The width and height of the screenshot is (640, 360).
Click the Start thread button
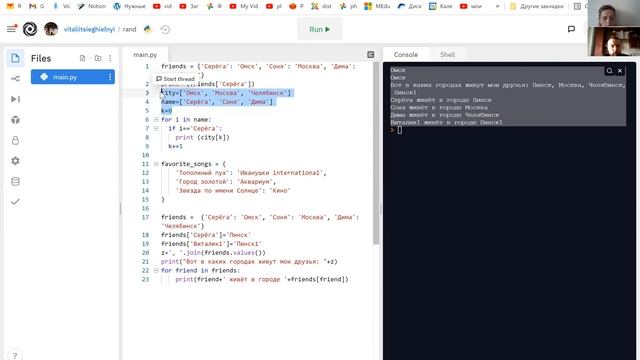(x=176, y=79)
